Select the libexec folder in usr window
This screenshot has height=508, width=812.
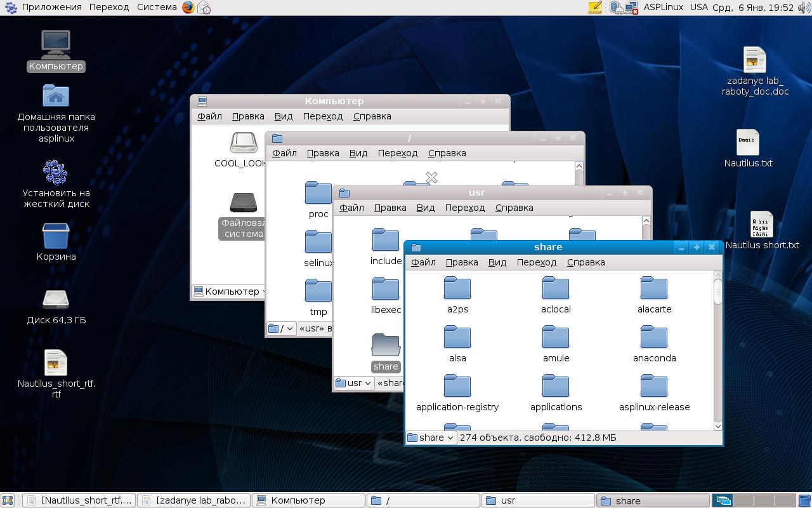point(386,296)
